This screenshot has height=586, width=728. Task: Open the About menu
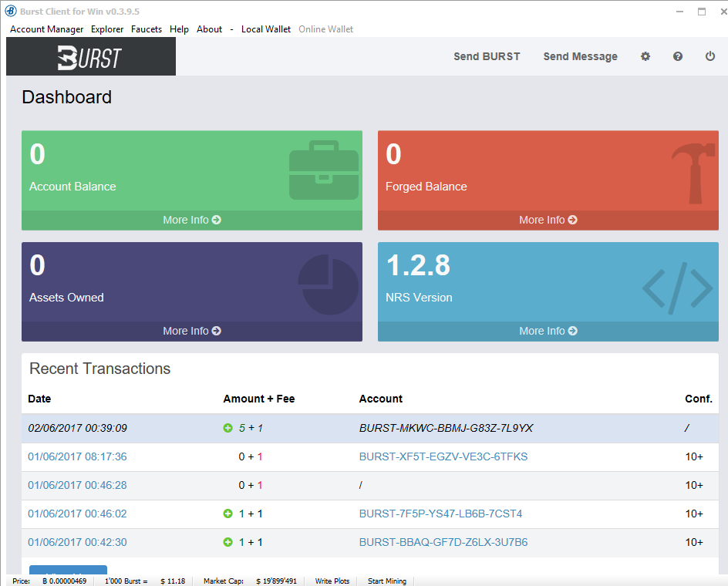point(210,29)
